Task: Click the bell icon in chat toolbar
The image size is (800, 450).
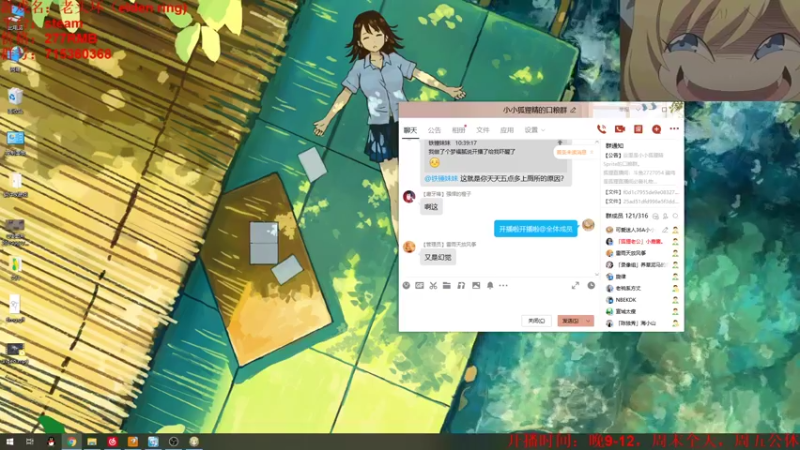Action: pos(490,285)
